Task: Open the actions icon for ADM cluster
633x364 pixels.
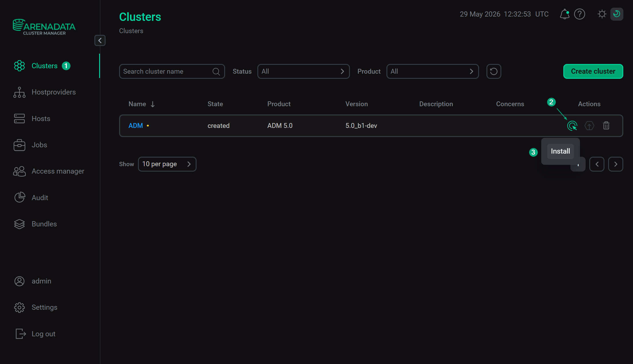Action: coord(572,126)
